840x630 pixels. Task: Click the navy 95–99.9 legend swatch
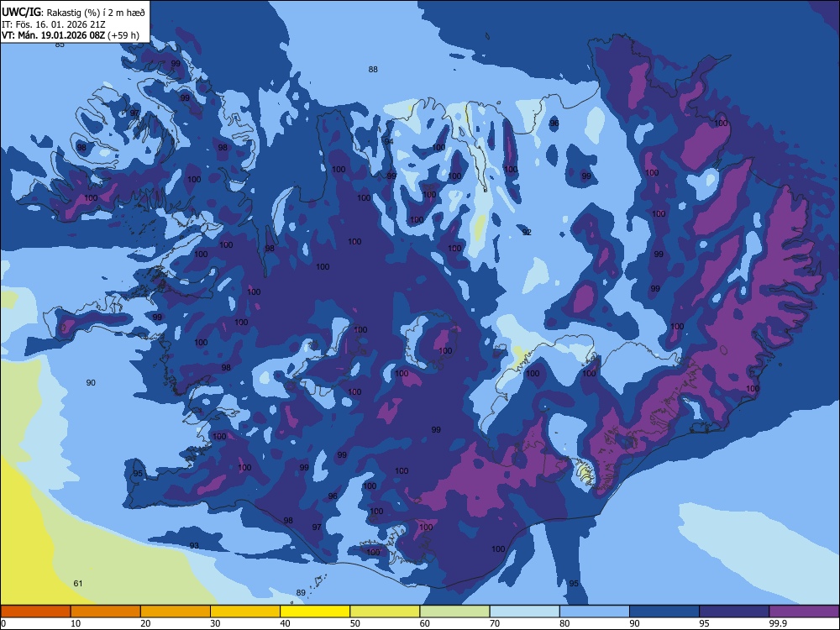point(734,612)
